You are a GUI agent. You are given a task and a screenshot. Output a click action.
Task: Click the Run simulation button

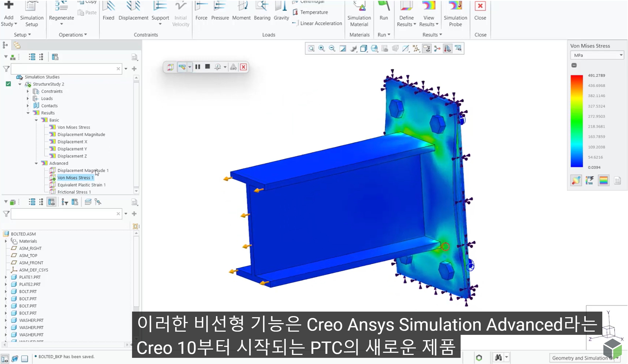[383, 11]
